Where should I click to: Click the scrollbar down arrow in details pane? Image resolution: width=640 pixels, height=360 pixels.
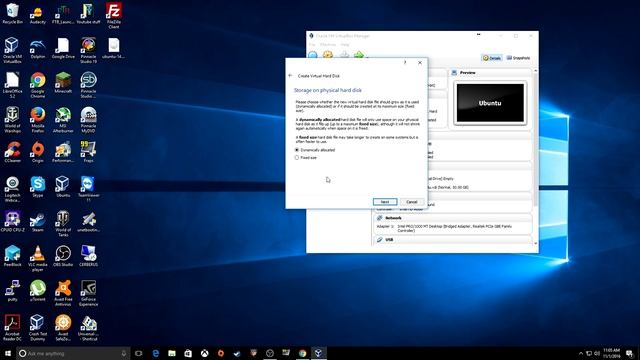536,243
